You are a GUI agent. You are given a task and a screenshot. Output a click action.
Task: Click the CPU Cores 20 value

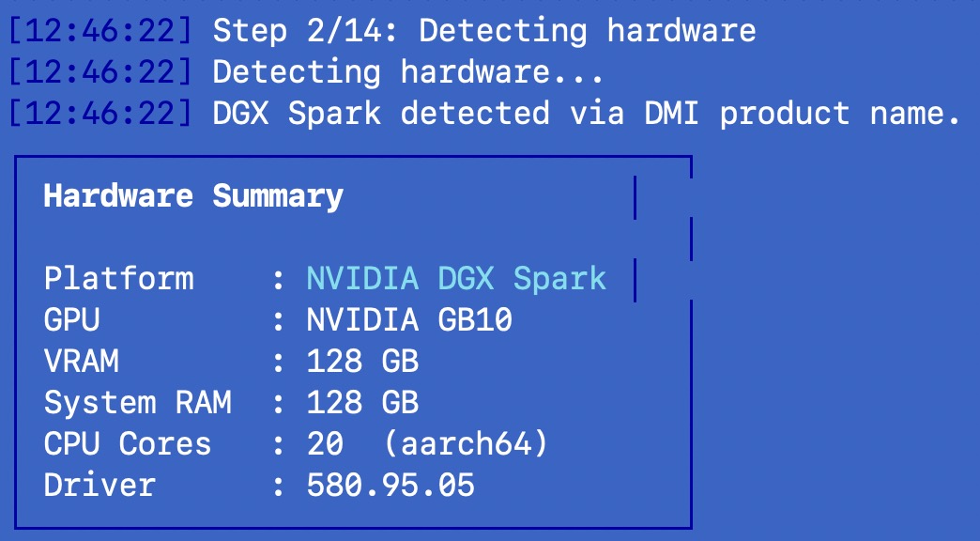tap(325, 444)
